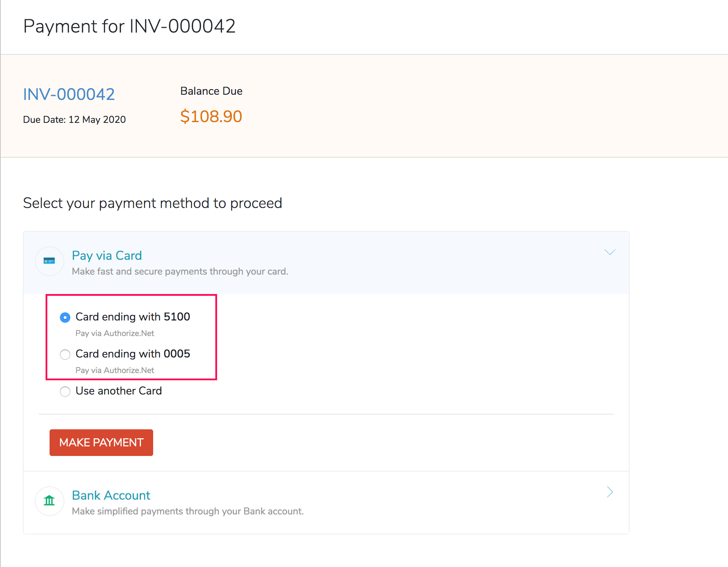Click the Pay via Card heading
The height and width of the screenshot is (567, 728).
point(107,255)
